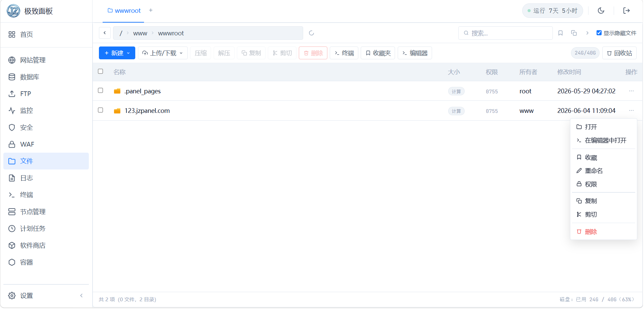Choose 权限 in the context menu
The width and height of the screenshot is (644, 309).
pos(604,184)
